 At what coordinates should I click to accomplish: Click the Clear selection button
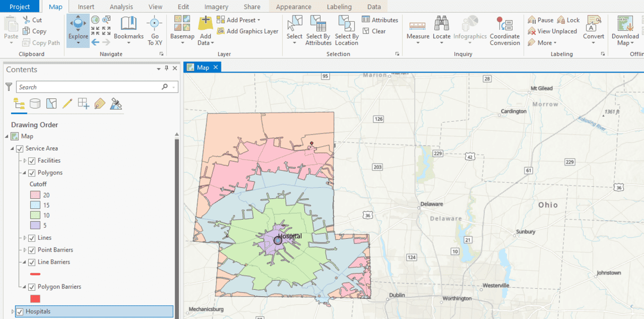click(375, 31)
